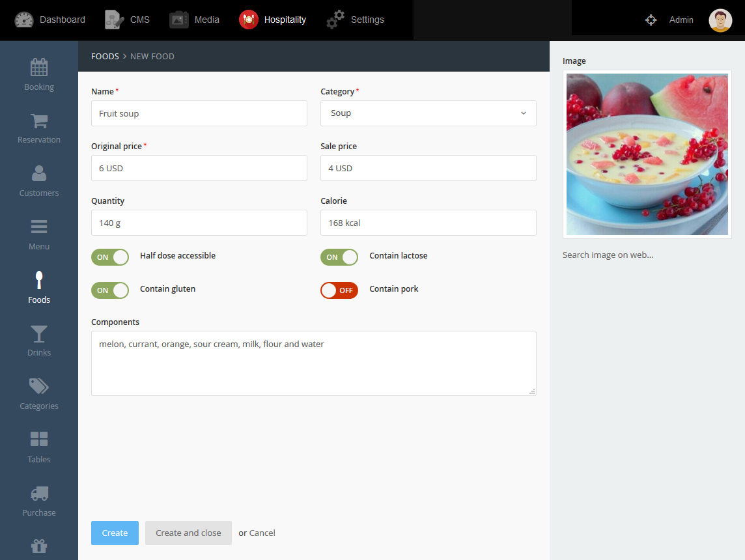Screen dimensions: 745x560
Task: Click the gift box icon in sidebar
Action: point(39,546)
